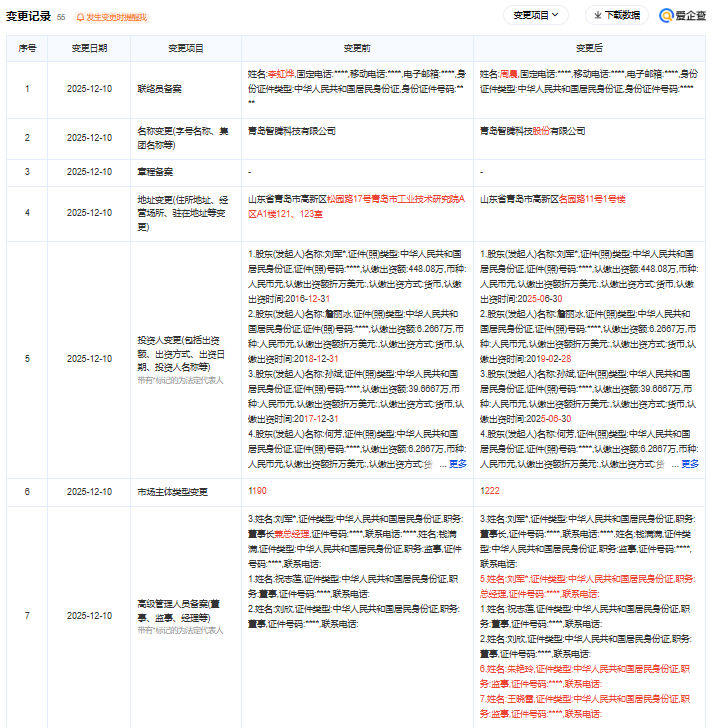Click 发生变更时提醒我 reminder link

click(x=116, y=17)
